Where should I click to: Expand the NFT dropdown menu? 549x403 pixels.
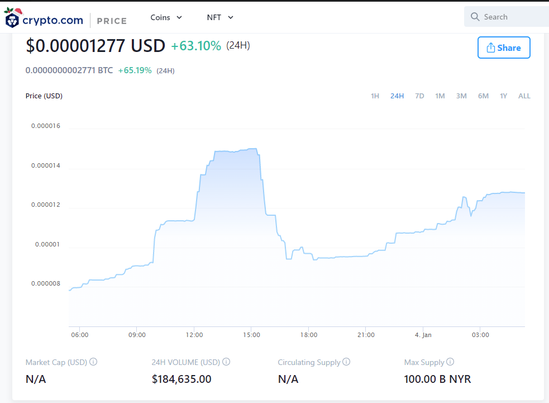coord(220,18)
